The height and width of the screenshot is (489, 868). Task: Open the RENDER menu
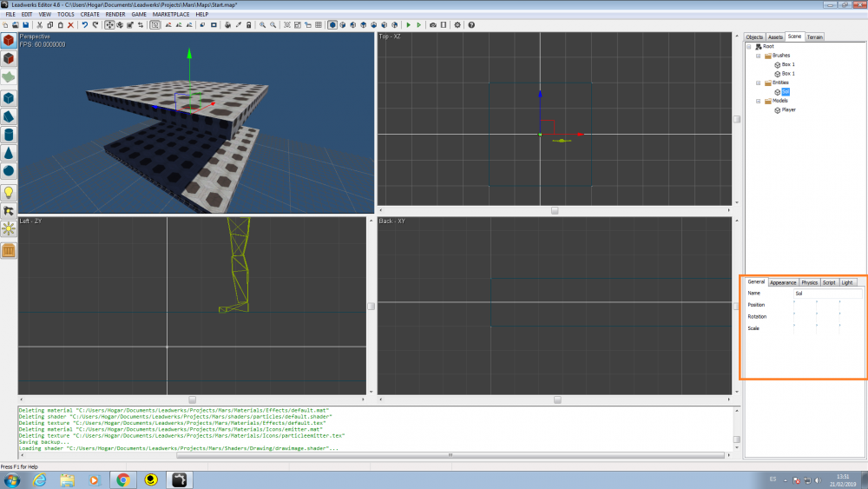click(x=115, y=15)
